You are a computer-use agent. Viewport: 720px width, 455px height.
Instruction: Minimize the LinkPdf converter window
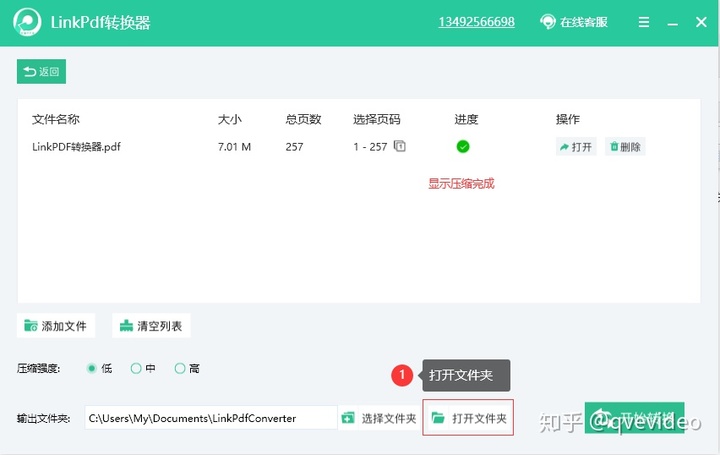click(x=673, y=22)
